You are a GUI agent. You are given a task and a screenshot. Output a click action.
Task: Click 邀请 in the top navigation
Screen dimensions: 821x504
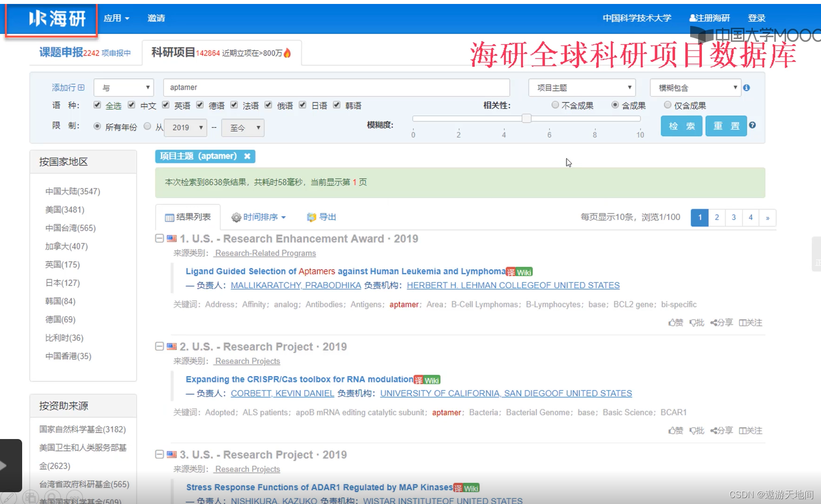tap(156, 18)
